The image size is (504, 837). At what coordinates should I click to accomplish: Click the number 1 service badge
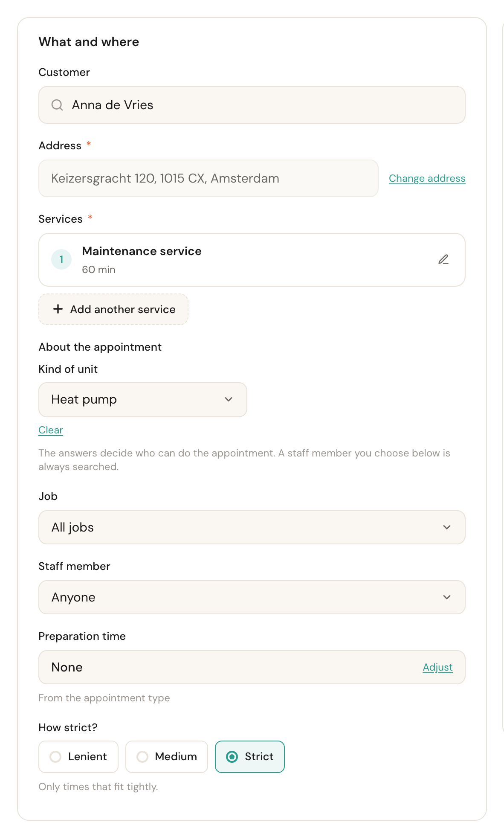(x=61, y=259)
